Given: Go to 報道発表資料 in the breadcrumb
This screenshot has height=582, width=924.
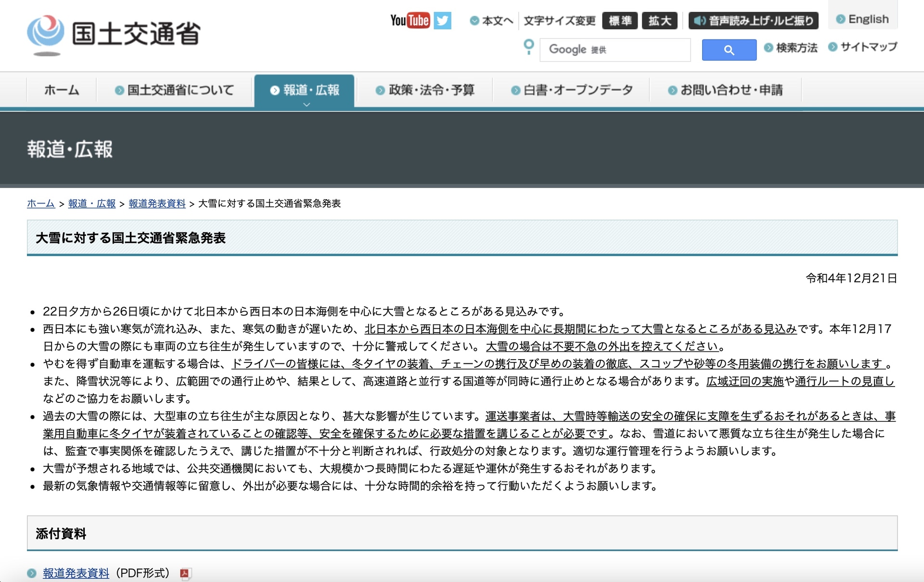Looking at the screenshot, I should pyautogui.click(x=157, y=204).
